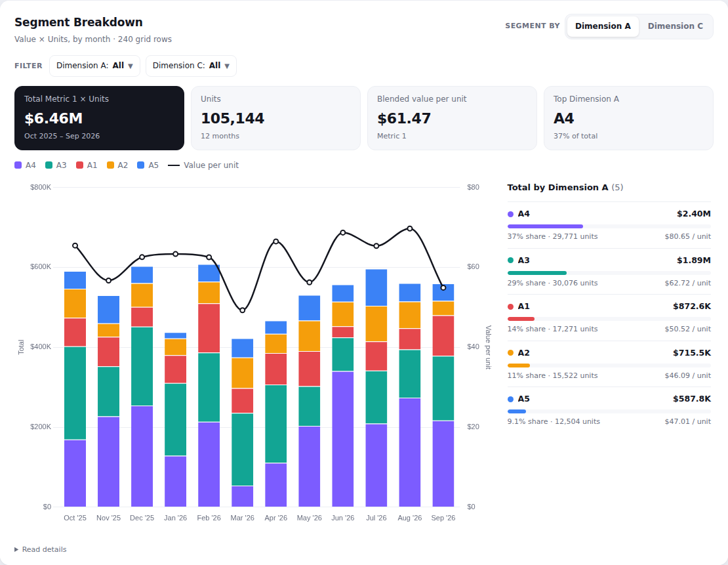The height and width of the screenshot is (565, 728).
Task: Click the teal A3 segment of Dec '25 bar
Action: [142, 367]
